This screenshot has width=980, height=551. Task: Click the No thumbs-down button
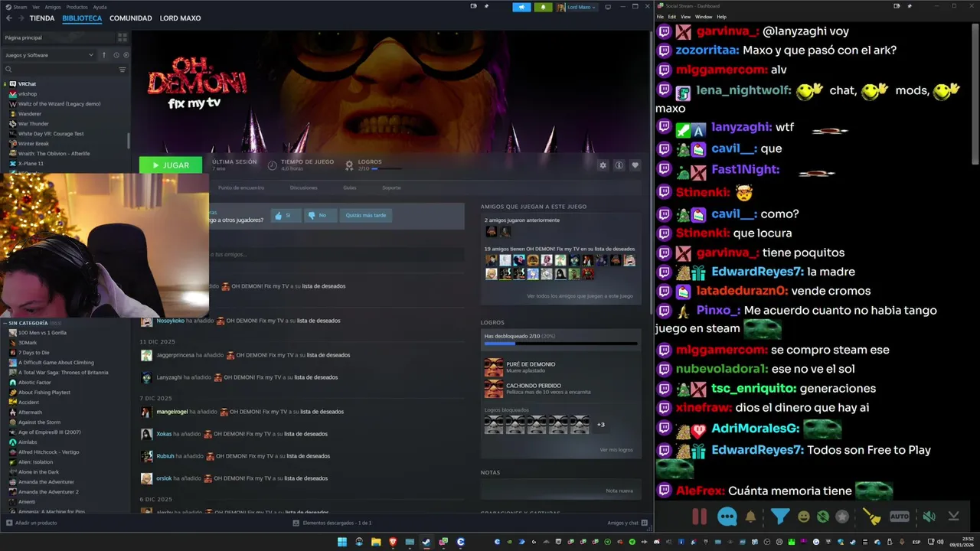pos(320,215)
